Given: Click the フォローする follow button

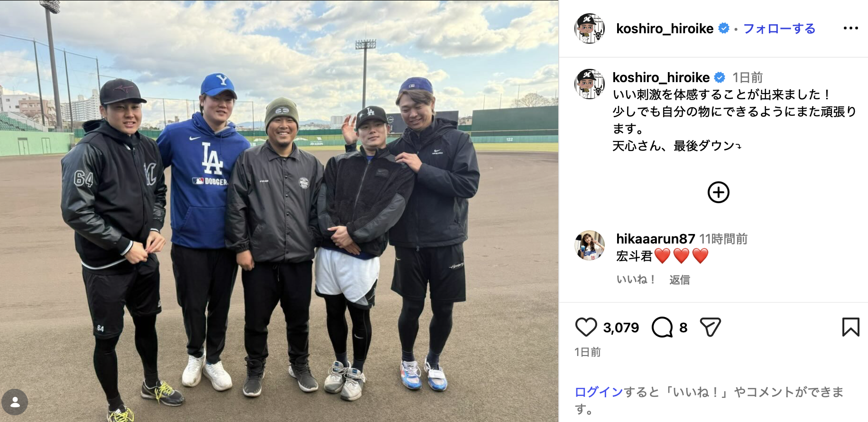Looking at the screenshot, I should point(779,28).
